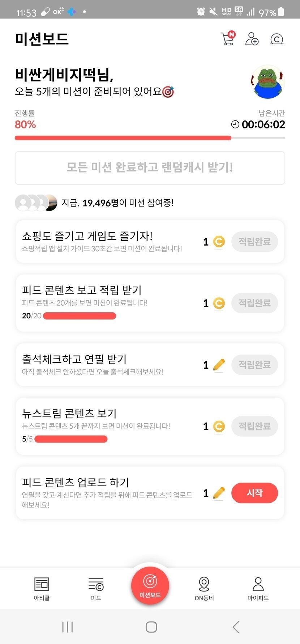Tap the 20/20 feed content progress bar

(x=80, y=316)
